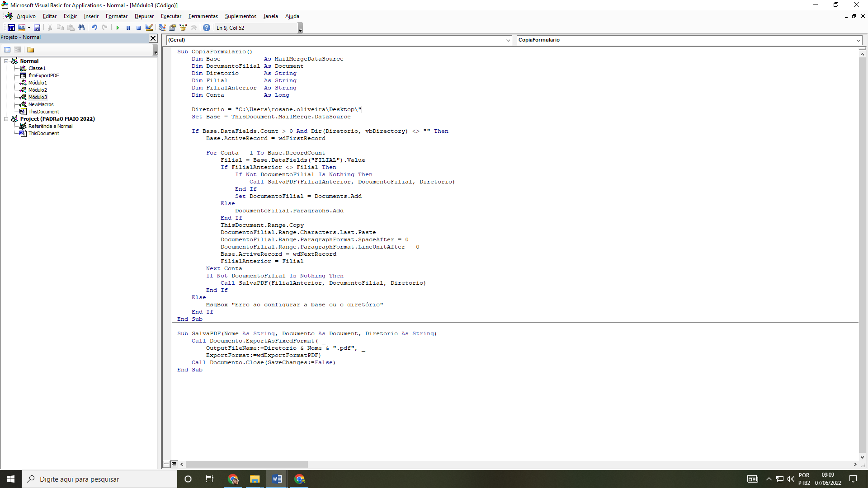Select Classe1 in the project tree
This screenshot has width=868, height=488.
click(x=37, y=68)
